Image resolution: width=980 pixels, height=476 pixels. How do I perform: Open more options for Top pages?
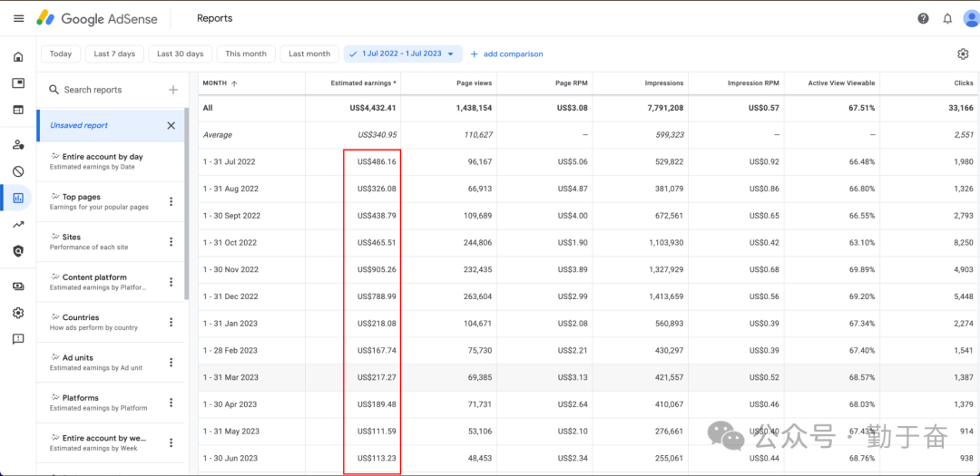click(x=171, y=202)
